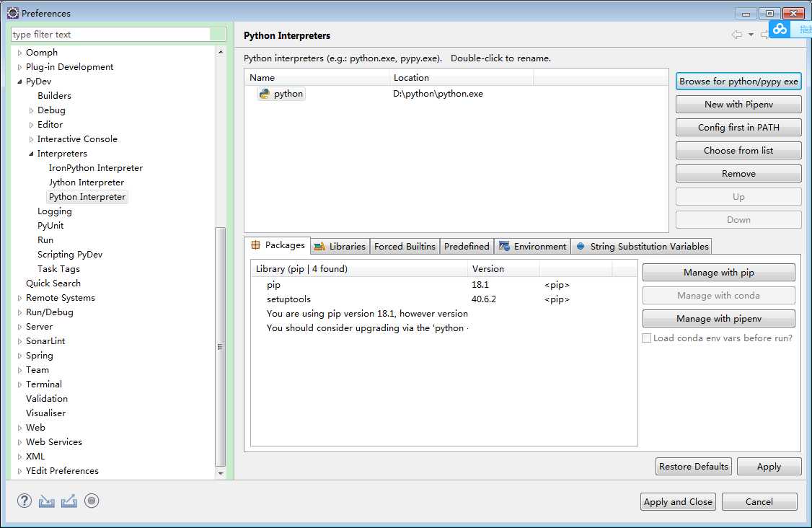
Task: Click New with Pipenv button
Action: pos(738,104)
